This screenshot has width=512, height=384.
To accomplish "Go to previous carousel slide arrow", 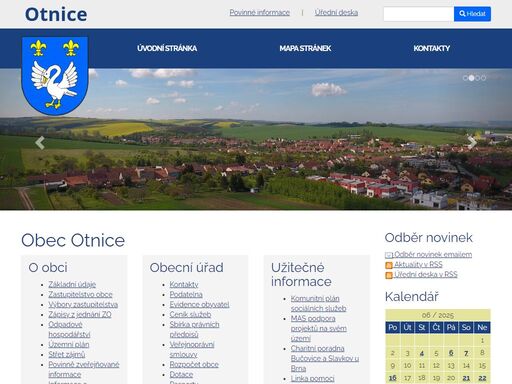I will tap(40, 143).
